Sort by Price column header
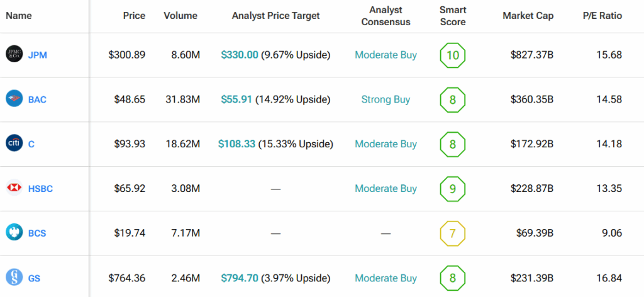 click(x=134, y=16)
